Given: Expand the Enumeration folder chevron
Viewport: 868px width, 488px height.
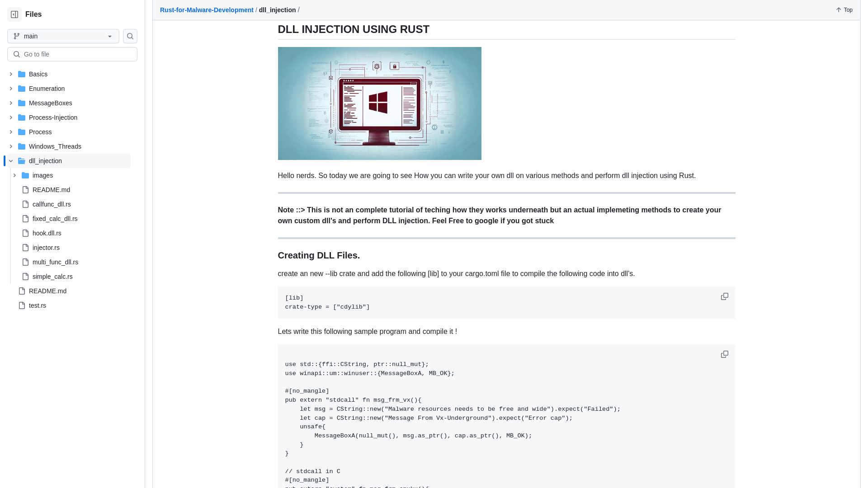Looking at the screenshot, I should (x=11, y=89).
